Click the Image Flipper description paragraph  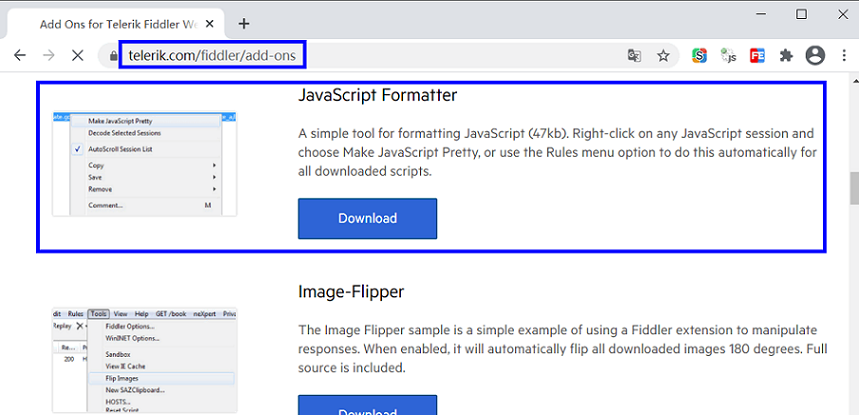point(563,349)
